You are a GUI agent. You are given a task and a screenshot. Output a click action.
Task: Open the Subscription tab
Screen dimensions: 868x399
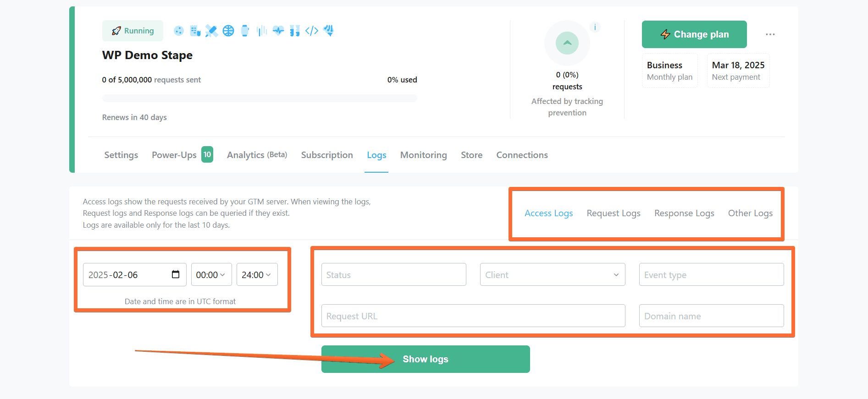pos(327,155)
